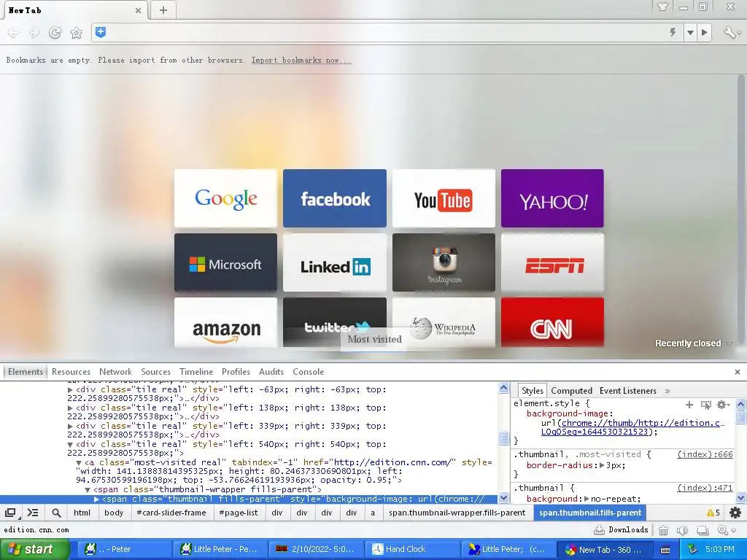Open the LinkedIn tile
Screen dimensions: 747x560
coord(334,262)
